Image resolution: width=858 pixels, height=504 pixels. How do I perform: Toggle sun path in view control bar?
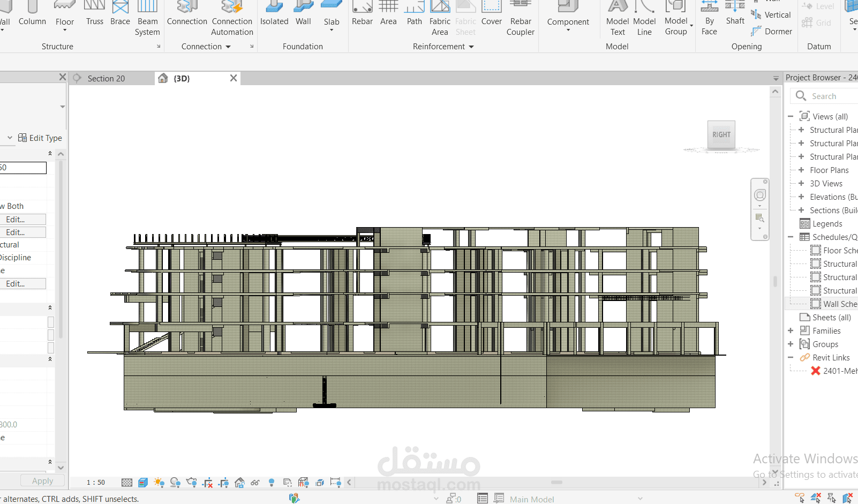[159, 483]
